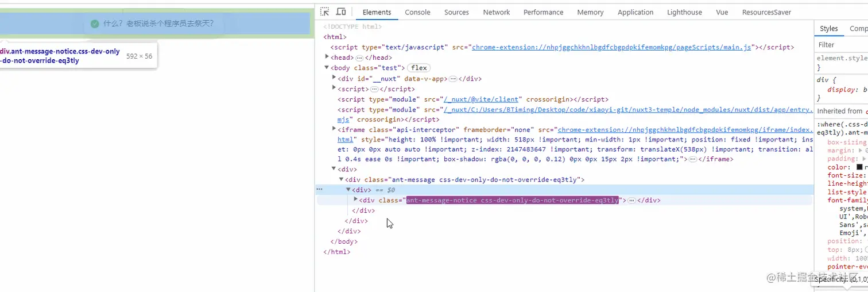Expand the api-interceptor iframe node

pyautogui.click(x=334, y=129)
